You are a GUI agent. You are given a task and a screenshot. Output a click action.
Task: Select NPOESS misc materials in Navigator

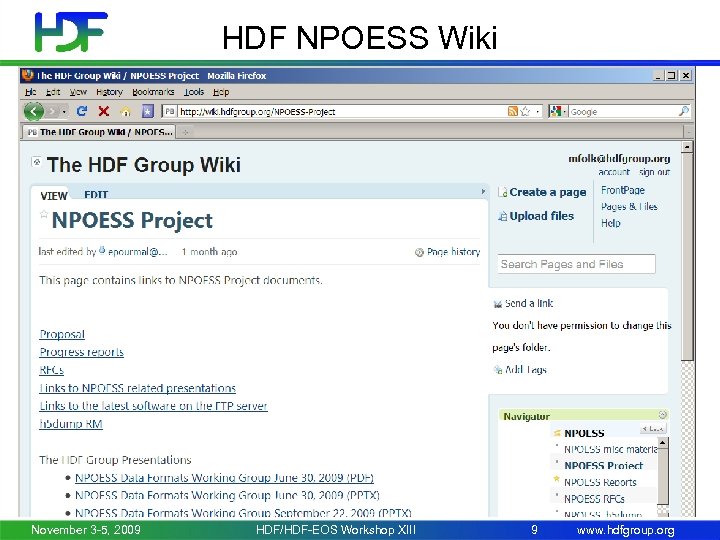611,449
